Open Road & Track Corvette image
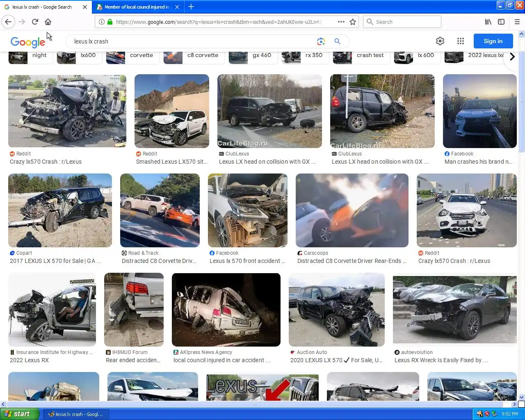The image size is (525, 420). [160, 210]
